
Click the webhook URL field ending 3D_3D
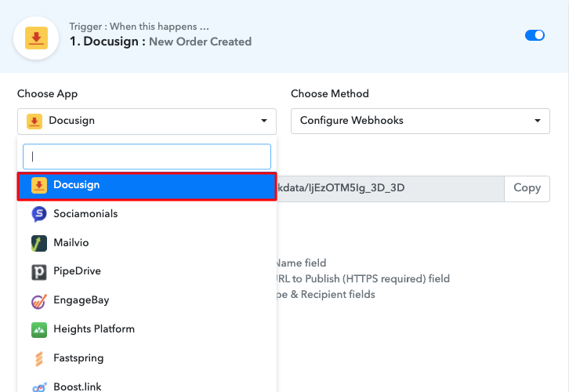390,188
